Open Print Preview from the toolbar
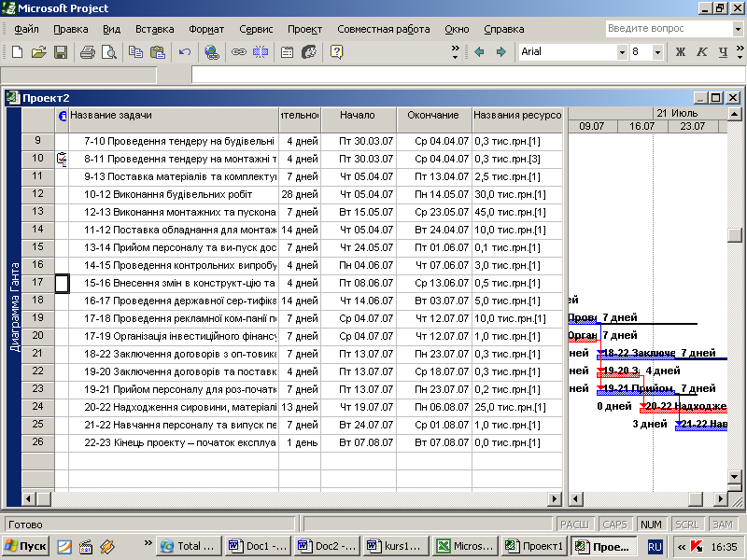747x560 pixels. pos(108,52)
